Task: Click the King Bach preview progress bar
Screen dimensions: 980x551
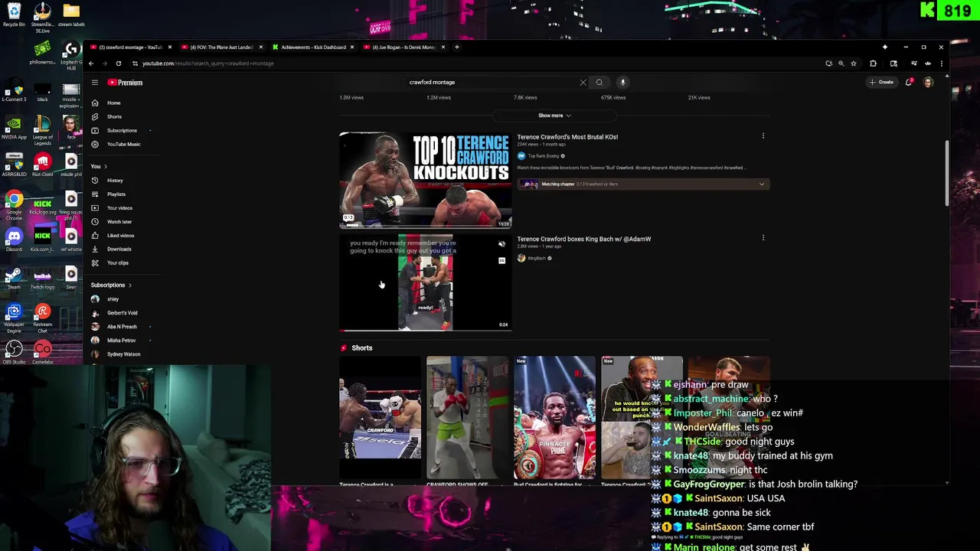Action: [425, 330]
